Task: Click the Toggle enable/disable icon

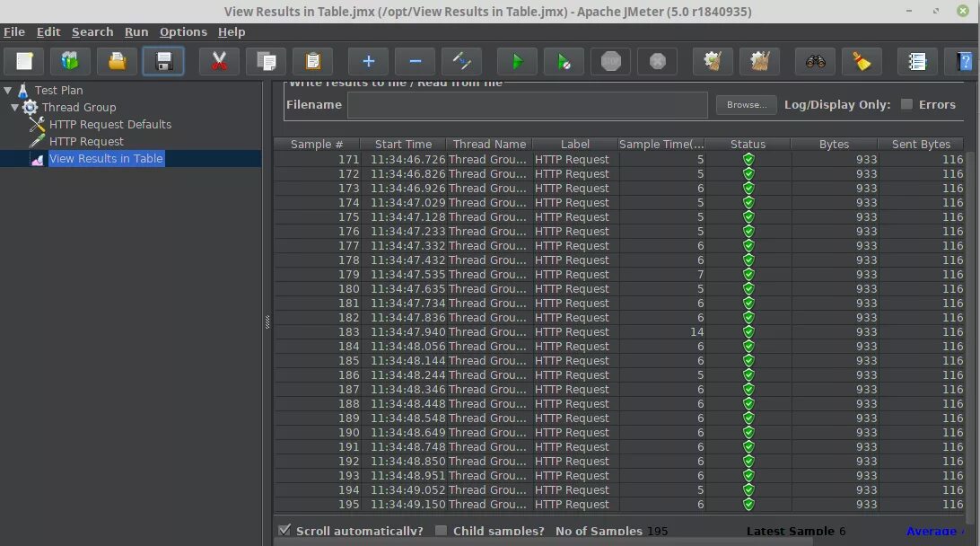Action: [462, 61]
